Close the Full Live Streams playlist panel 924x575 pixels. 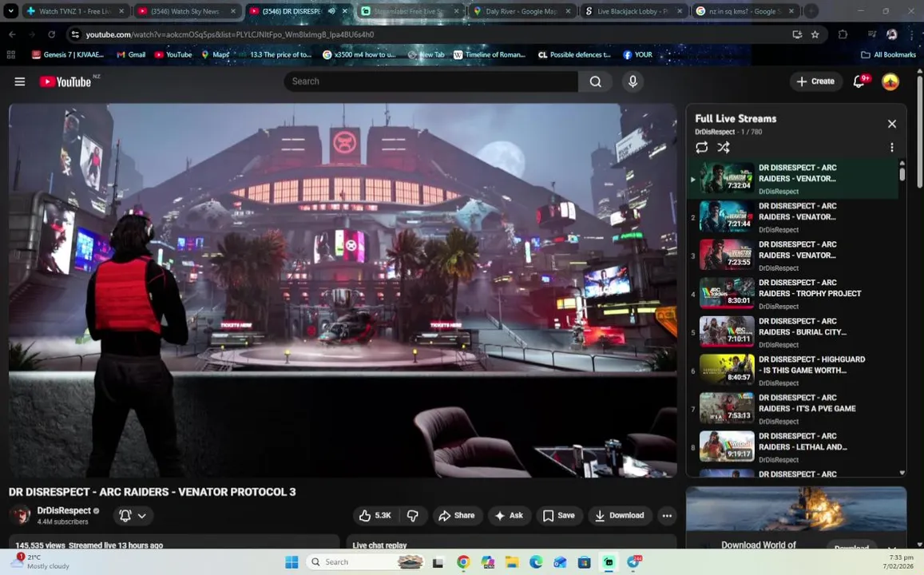pos(891,124)
